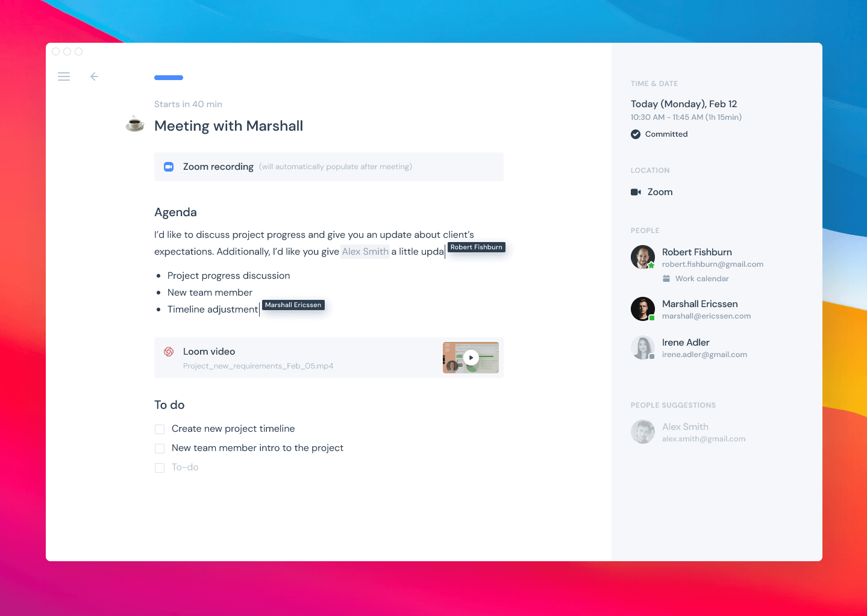Open the hamburger navigation menu
This screenshot has height=616, width=867.
[x=64, y=76]
